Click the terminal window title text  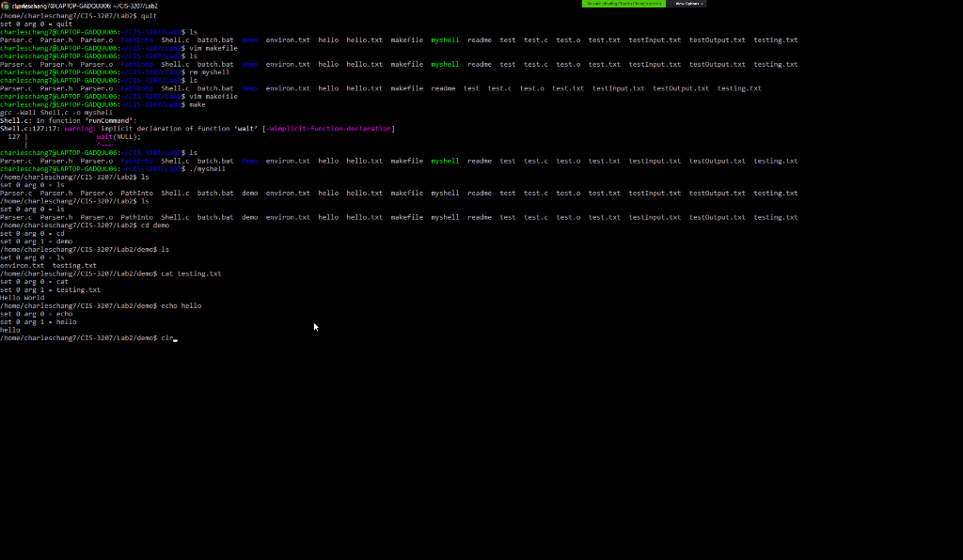pos(85,7)
